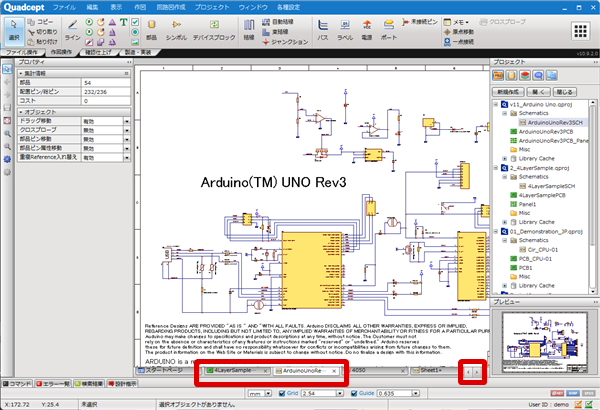The image size is (600, 410).
Task: Open the 重複Reference入れ替え dropdown
Action: 127,158
